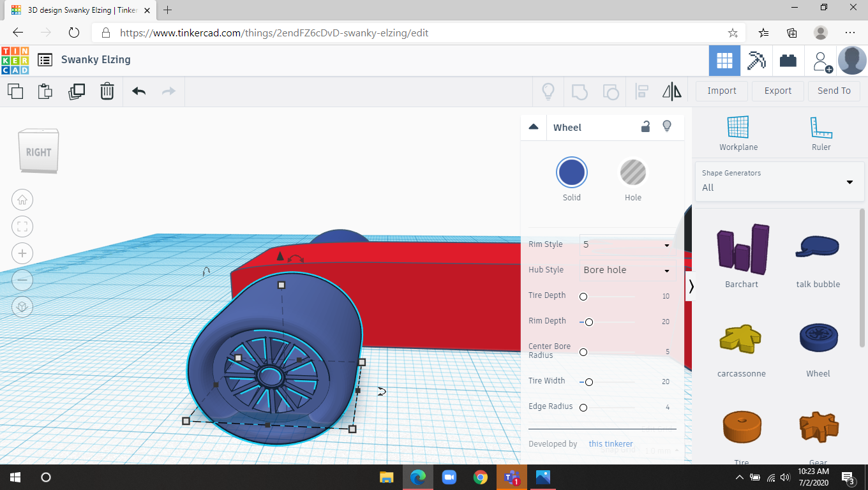Open the user profile avatar
Viewport: 868px width, 490px height.
852,61
